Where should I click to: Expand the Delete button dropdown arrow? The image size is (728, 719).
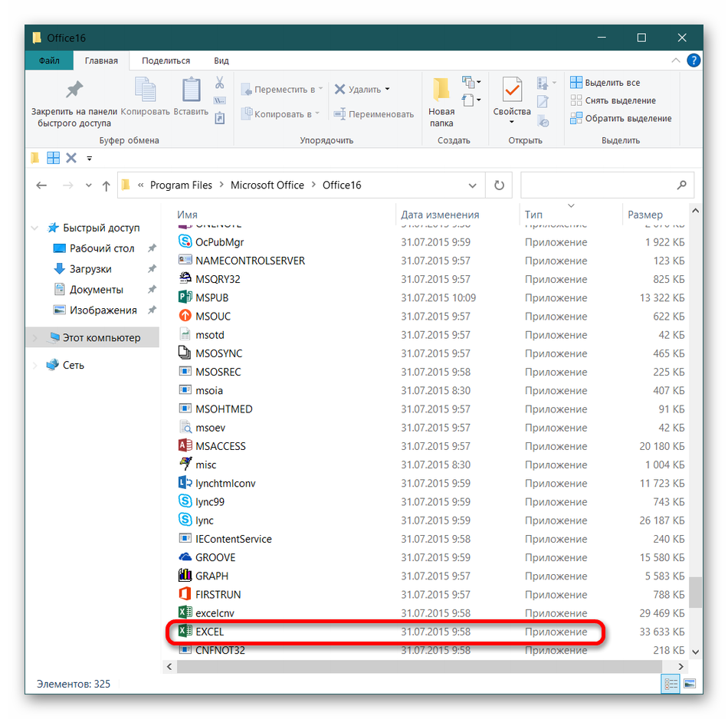pos(387,90)
